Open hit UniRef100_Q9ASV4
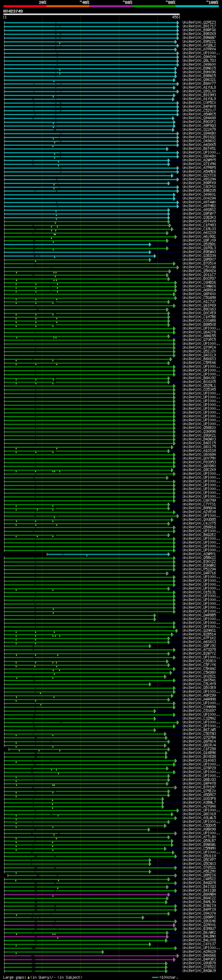The width and height of the screenshot is (222, 980). [x=199, y=57]
